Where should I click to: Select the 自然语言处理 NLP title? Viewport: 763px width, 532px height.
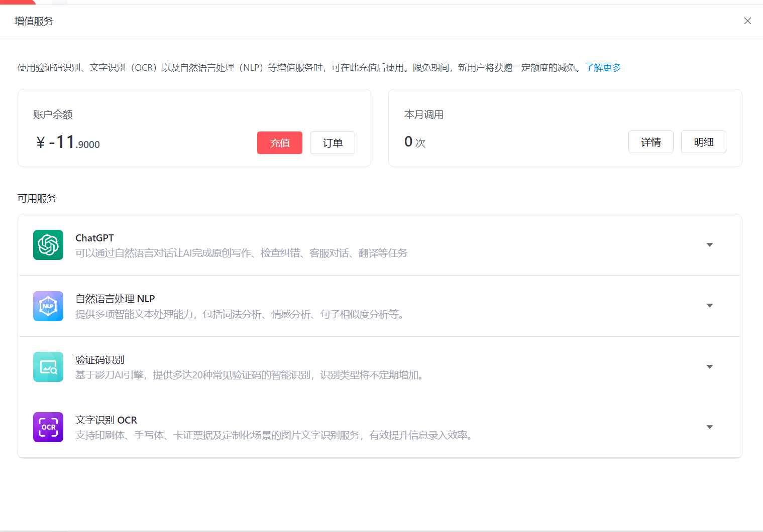[115, 299]
